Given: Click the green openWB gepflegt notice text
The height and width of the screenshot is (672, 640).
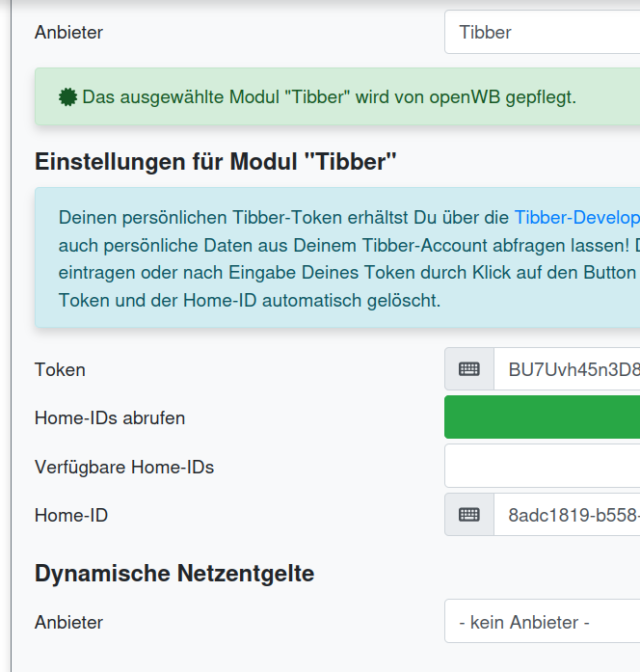Looking at the screenshot, I should click(329, 97).
